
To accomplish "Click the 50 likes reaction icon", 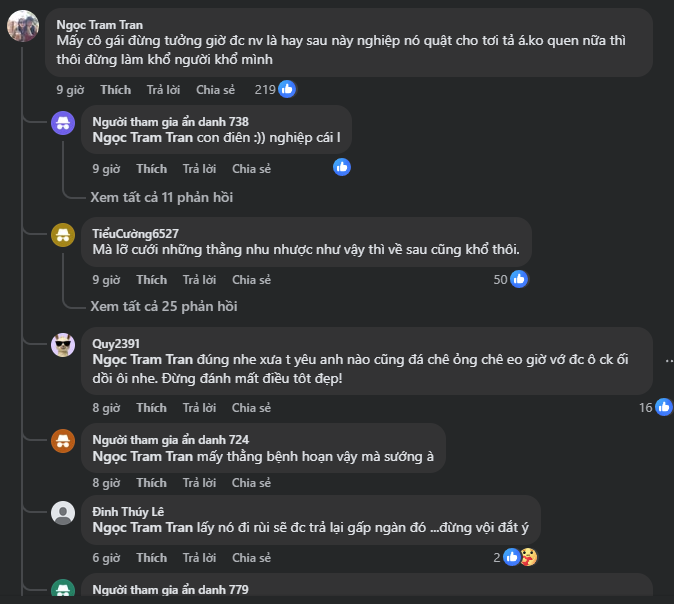I will (x=518, y=279).
